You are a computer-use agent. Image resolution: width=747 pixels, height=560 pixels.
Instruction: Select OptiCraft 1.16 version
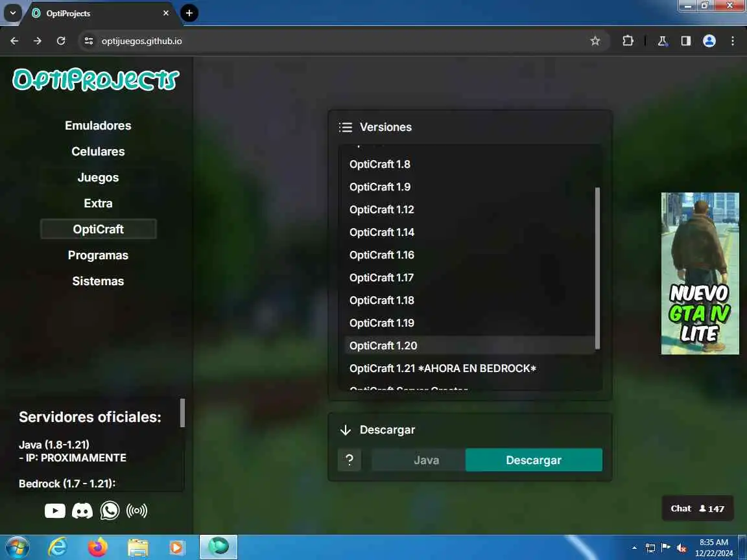(469, 255)
